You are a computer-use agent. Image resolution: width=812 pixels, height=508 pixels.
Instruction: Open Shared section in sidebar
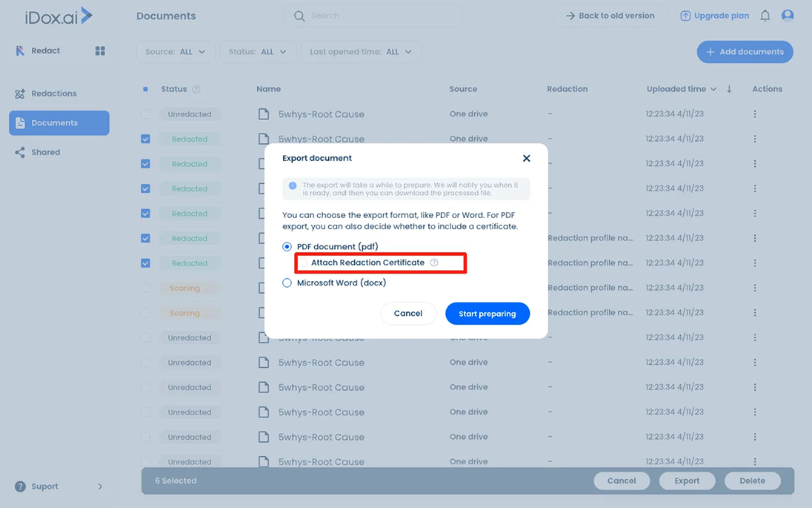pos(45,152)
